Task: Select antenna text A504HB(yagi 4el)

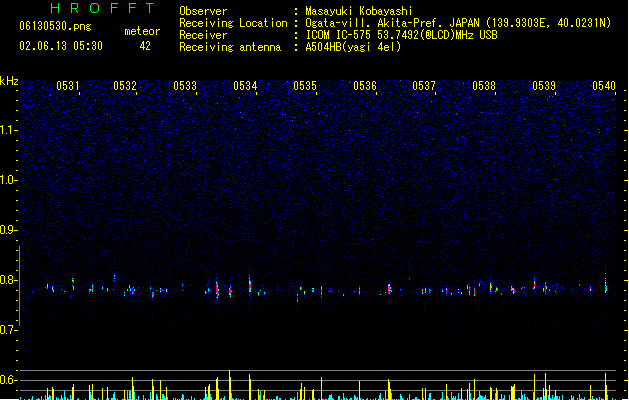Action: coord(353,47)
